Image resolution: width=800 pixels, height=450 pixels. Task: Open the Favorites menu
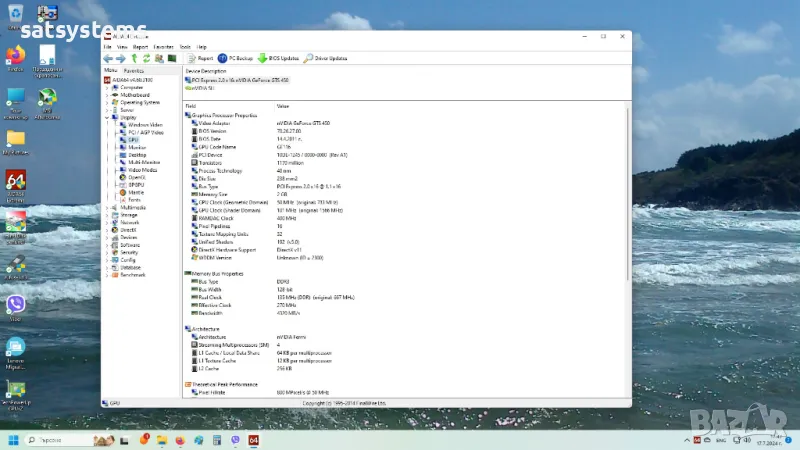[x=164, y=47]
